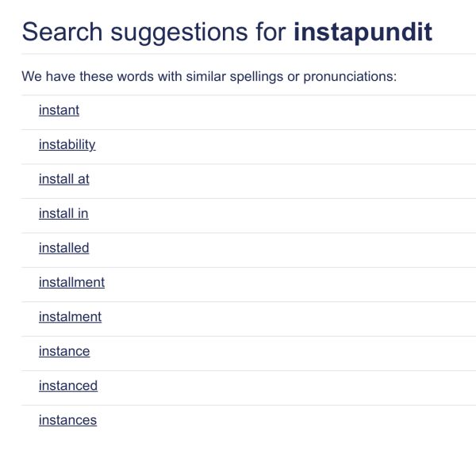Visit the 'instances' link
This screenshot has height=459, width=476.
pyautogui.click(x=67, y=420)
